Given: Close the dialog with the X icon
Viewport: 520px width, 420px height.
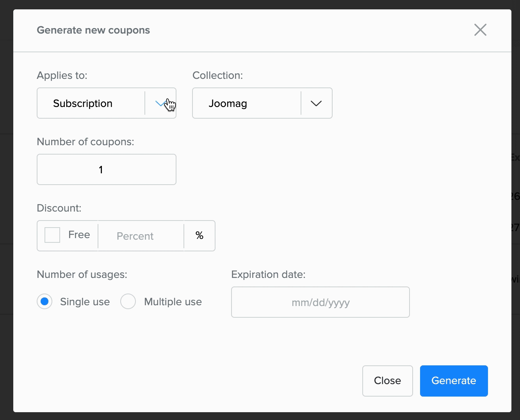Looking at the screenshot, I should (x=480, y=30).
